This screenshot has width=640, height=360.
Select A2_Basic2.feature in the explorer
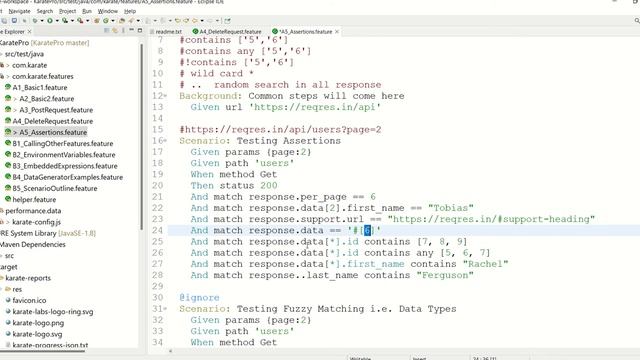(47, 99)
